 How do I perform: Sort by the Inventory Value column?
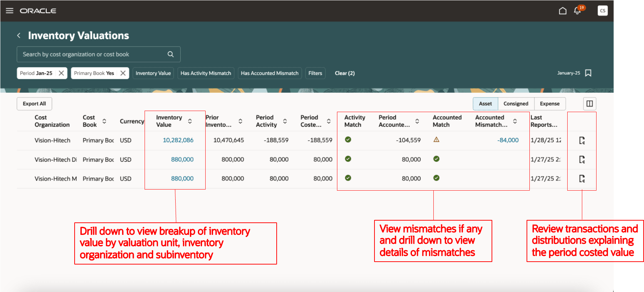(190, 121)
